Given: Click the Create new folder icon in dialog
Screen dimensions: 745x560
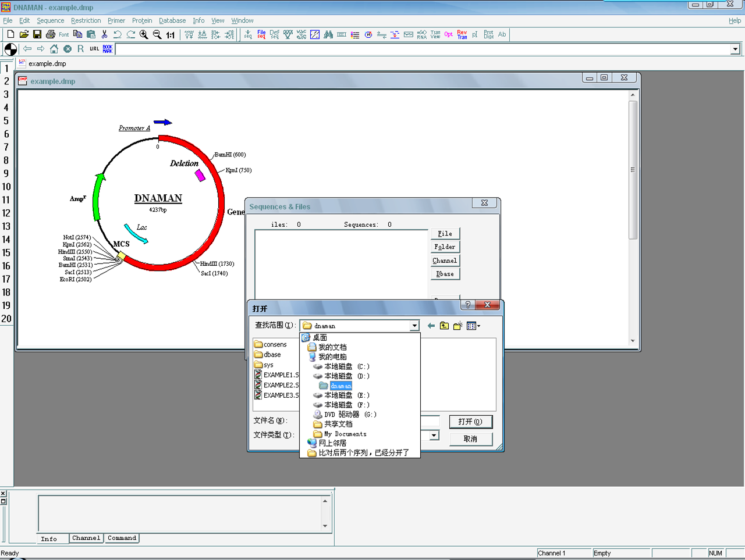Looking at the screenshot, I should 458,326.
